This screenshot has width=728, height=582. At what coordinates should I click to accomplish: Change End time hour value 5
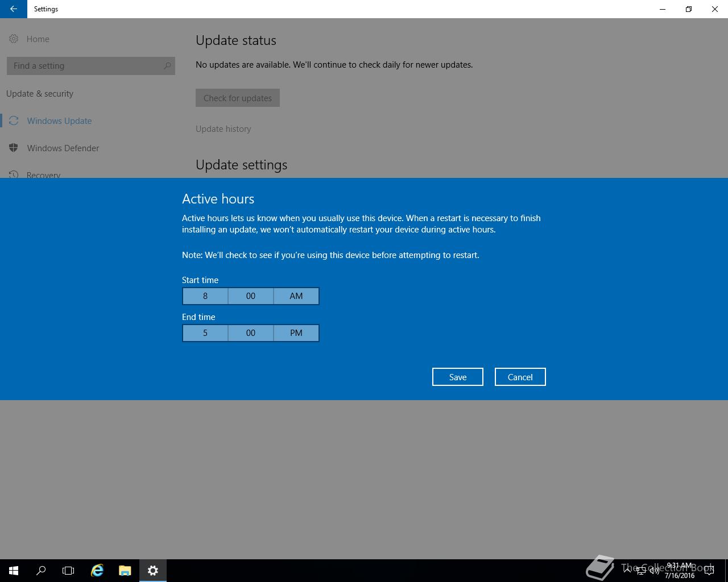[205, 333]
